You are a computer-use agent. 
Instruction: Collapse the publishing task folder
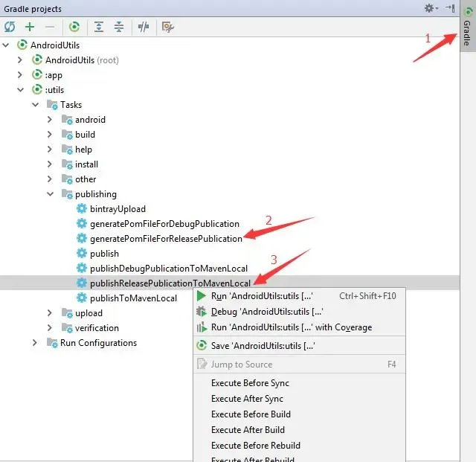pos(50,194)
